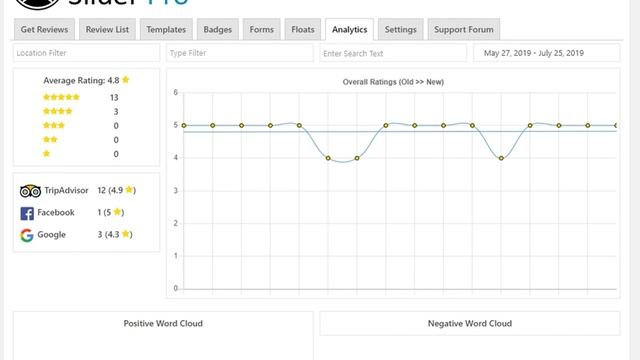Screen dimensions: 640x360
Task: Click the Facebook logo icon
Action: point(27,213)
